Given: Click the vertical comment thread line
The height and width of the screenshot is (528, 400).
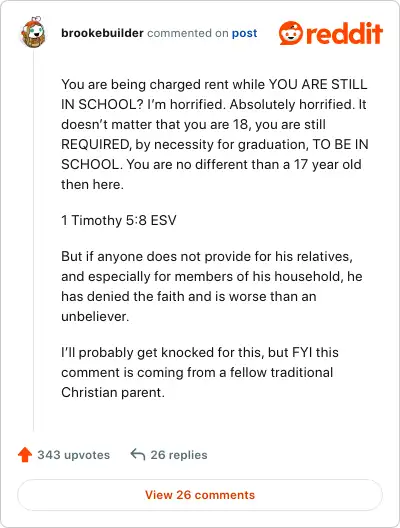Looking at the screenshot, I should [33, 241].
